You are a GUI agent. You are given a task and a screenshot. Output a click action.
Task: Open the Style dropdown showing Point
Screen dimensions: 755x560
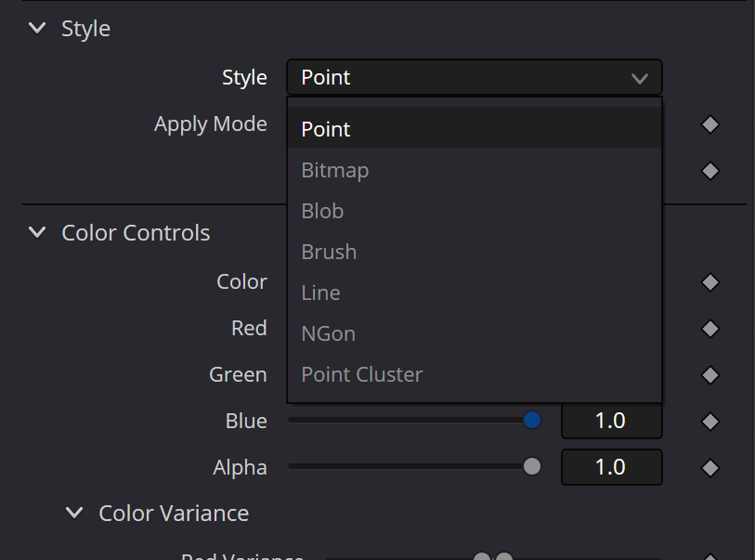(475, 77)
